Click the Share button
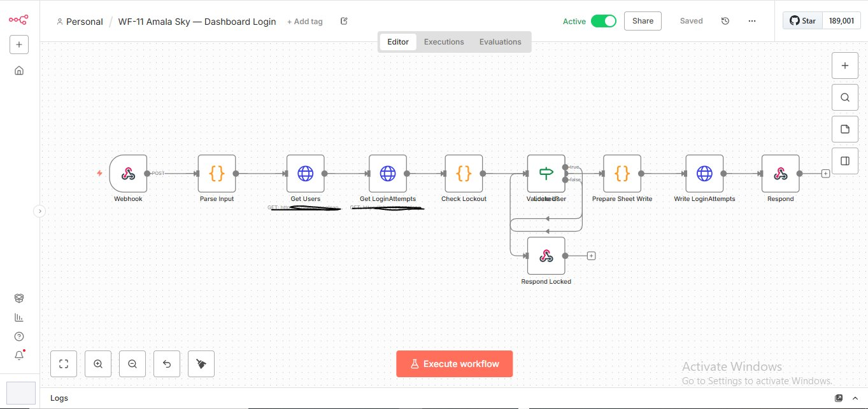 (x=643, y=21)
